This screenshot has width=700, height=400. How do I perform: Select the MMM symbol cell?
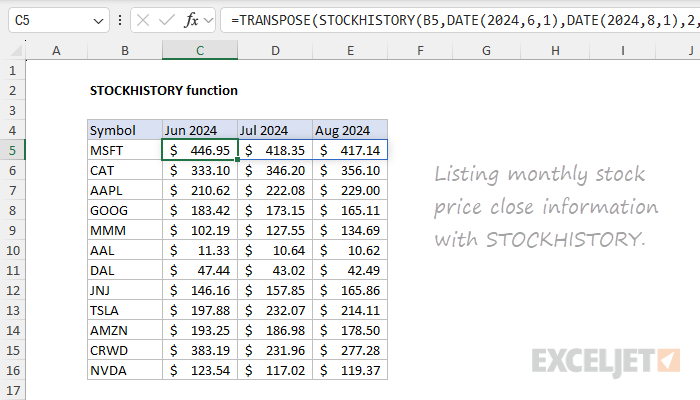coord(125,230)
